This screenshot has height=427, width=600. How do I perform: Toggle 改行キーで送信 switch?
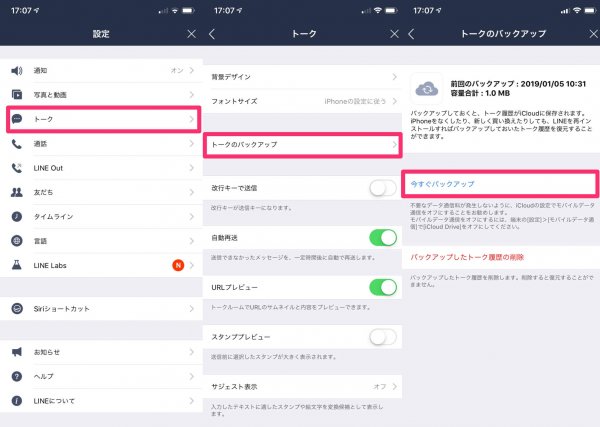pos(383,188)
